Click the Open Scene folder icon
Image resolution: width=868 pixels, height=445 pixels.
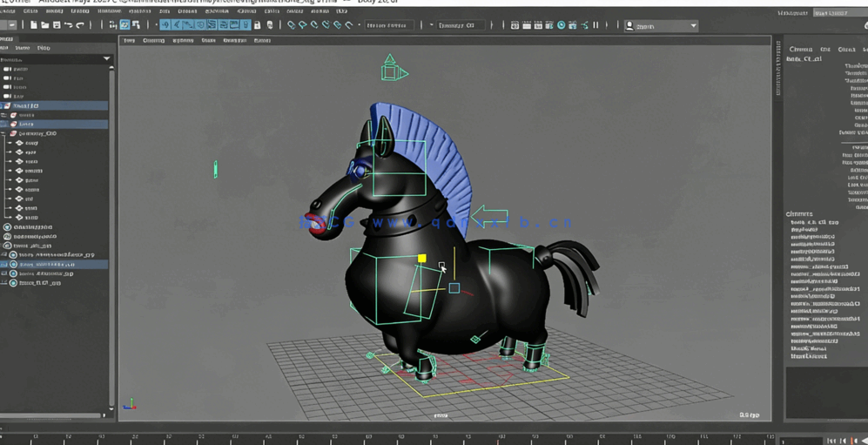point(44,25)
